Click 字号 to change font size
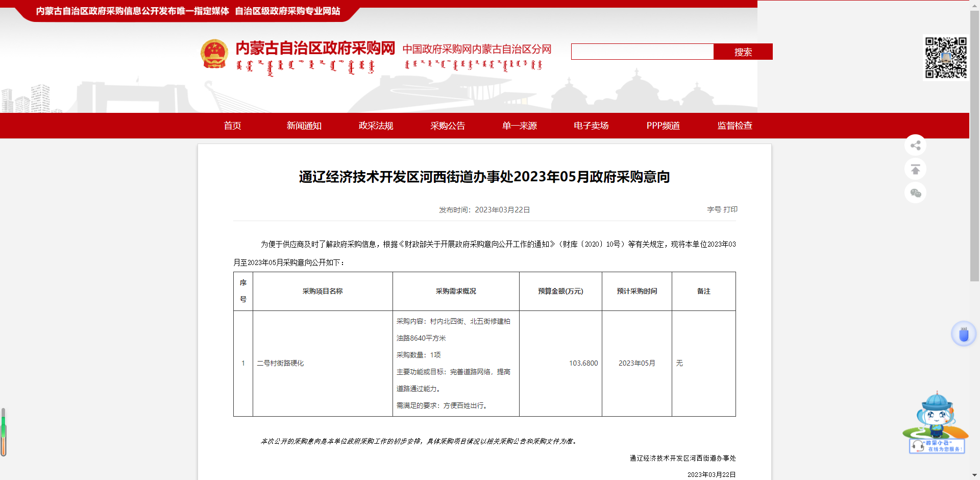 714,209
